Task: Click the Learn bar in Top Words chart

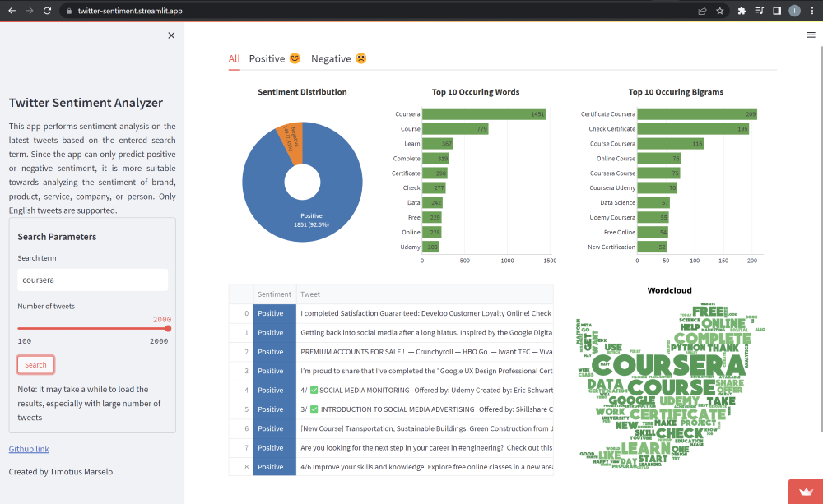Action: coord(438,144)
